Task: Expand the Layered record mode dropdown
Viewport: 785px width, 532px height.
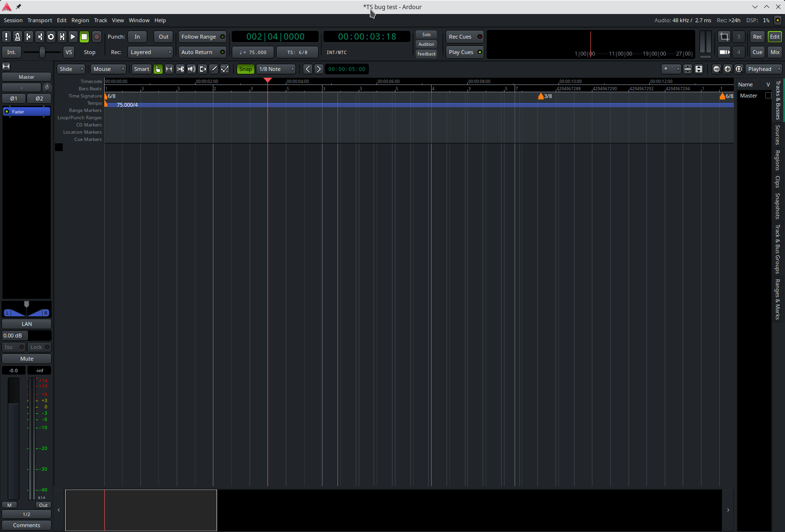Action: (x=150, y=52)
